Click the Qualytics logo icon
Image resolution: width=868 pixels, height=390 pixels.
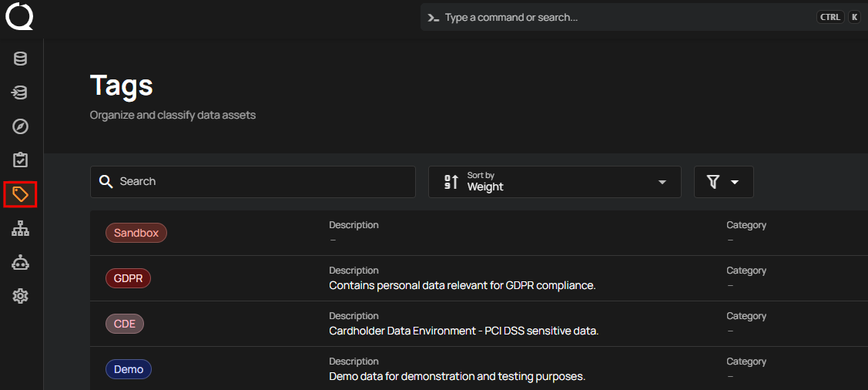point(19,17)
